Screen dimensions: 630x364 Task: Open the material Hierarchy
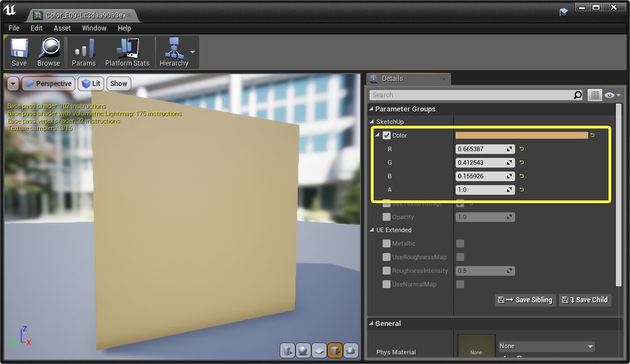(x=173, y=52)
